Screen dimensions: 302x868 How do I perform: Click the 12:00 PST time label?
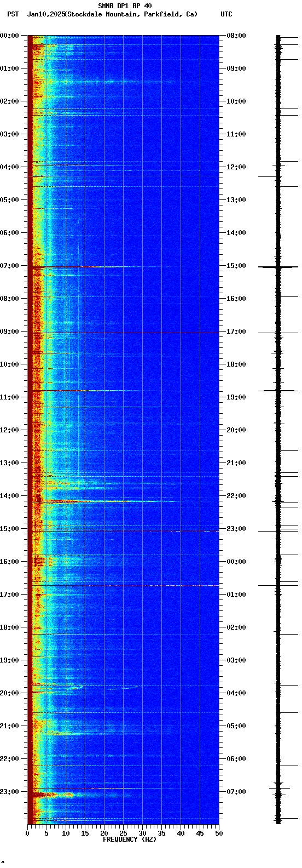coord(10,430)
